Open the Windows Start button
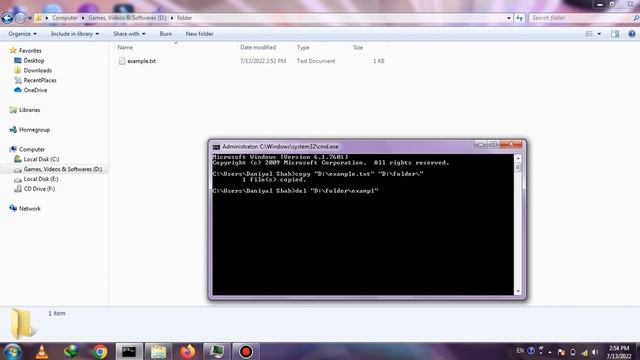This screenshot has height=360, width=640. point(12,351)
